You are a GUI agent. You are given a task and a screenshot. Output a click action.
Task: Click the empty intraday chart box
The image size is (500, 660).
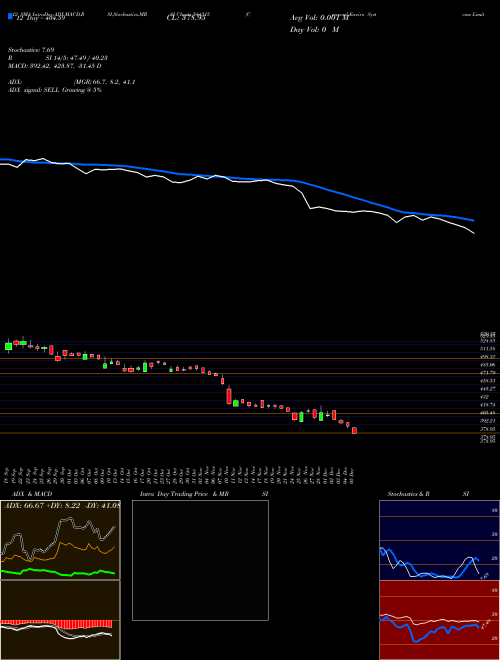pyautogui.click(x=200, y=560)
